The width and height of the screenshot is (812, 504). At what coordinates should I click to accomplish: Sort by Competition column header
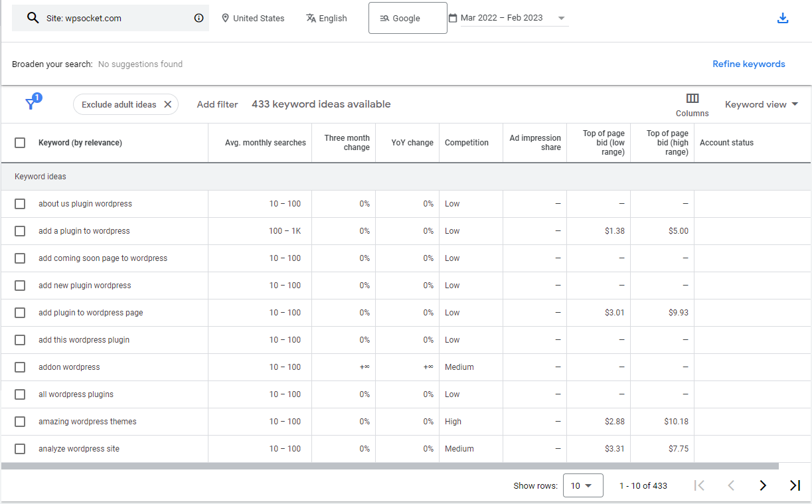(x=466, y=143)
